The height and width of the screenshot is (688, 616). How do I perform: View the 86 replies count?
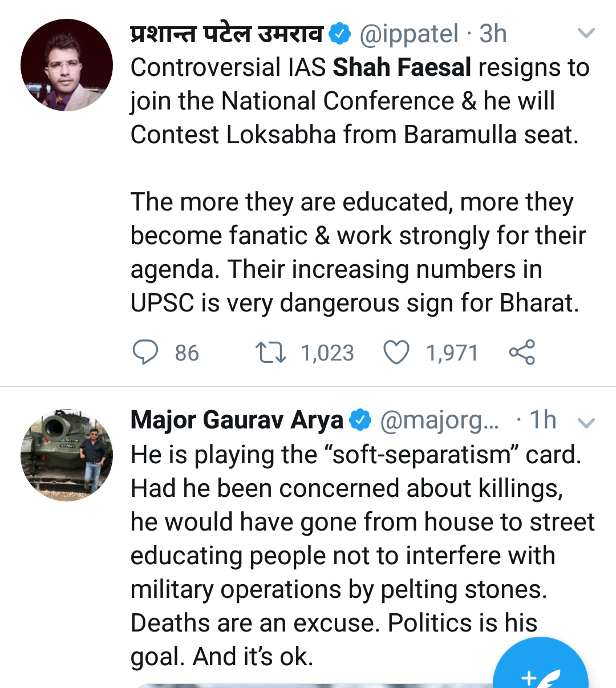coord(187,353)
